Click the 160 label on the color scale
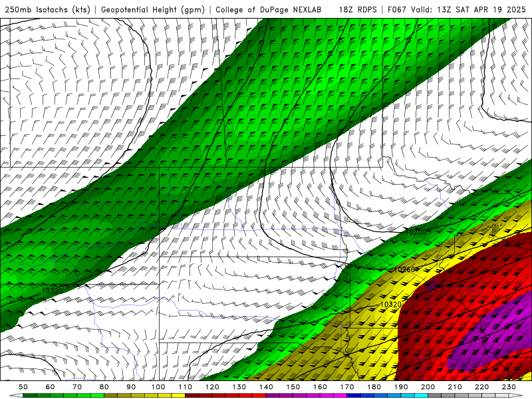Viewport: 532px width, 399px height. click(320, 387)
